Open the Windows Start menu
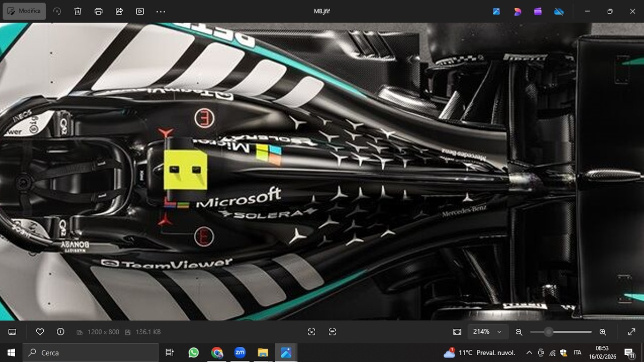The height and width of the screenshot is (362, 644). (11, 352)
